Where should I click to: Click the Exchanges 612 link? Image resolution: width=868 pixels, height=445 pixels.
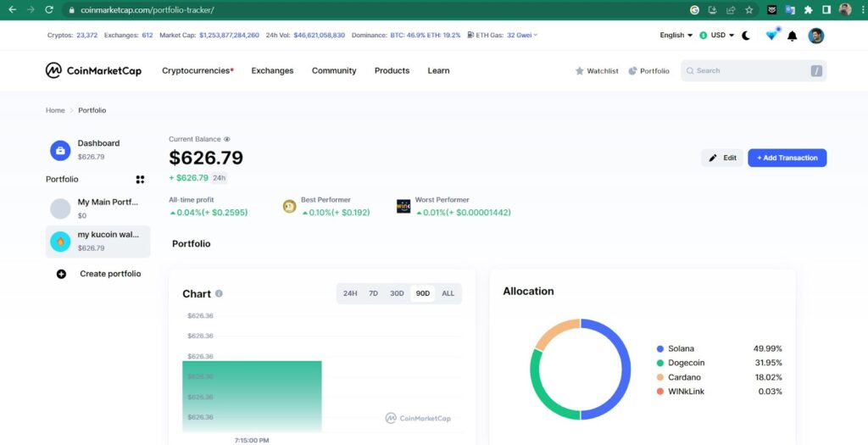147,35
